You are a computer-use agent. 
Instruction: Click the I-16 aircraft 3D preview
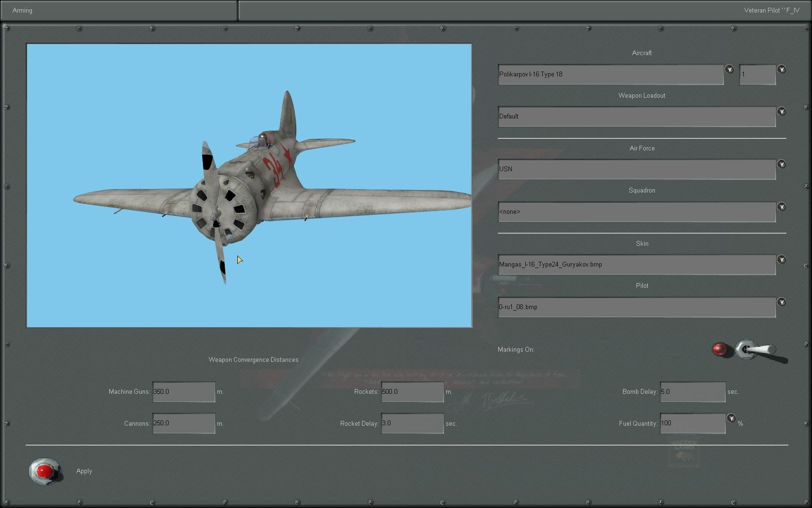[249, 186]
